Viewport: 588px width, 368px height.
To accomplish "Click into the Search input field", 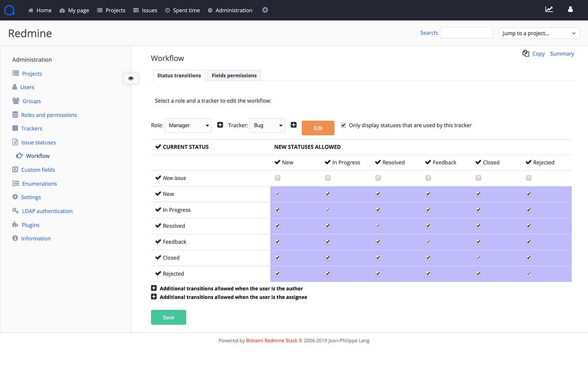I will (466, 33).
